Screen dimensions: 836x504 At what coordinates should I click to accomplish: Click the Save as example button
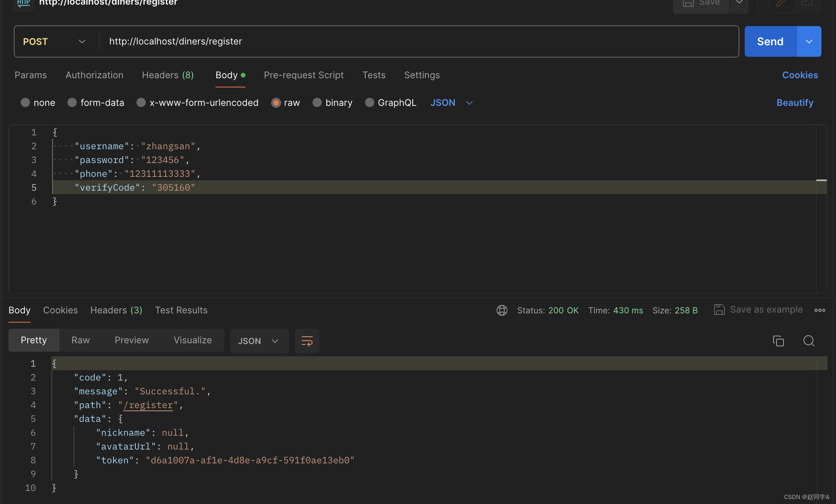click(759, 310)
